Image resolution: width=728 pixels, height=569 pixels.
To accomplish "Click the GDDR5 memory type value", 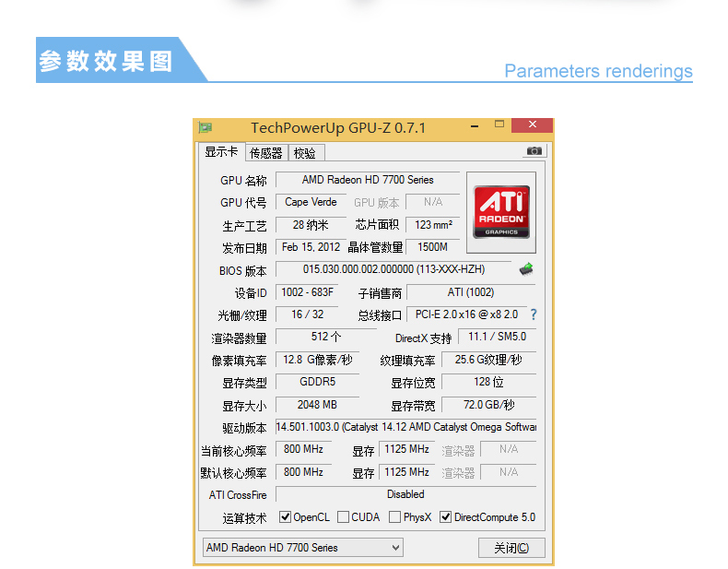I will [x=318, y=382].
